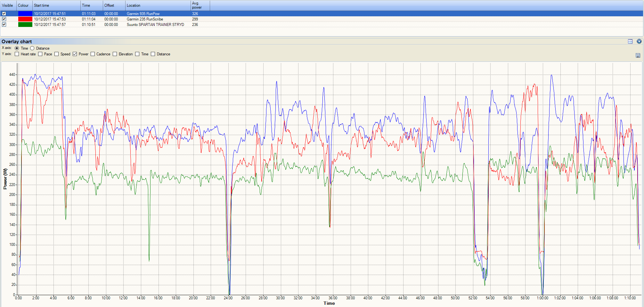This screenshot has height=307, width=644.
Task: Sort by the Start time column header
Action: (56, 5)
